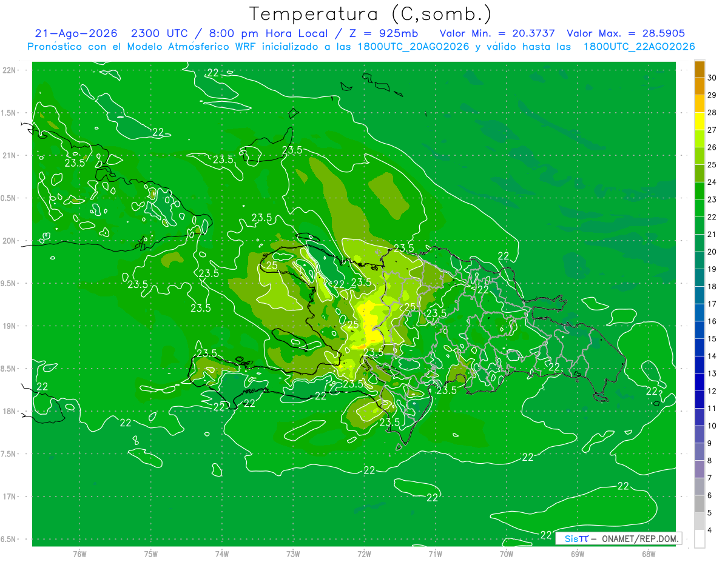Click the '71W' longitude axis label

435,554
